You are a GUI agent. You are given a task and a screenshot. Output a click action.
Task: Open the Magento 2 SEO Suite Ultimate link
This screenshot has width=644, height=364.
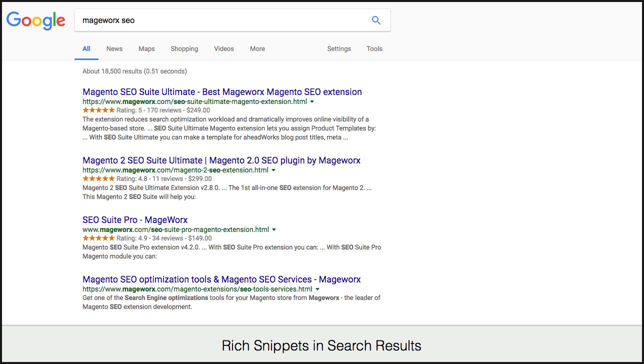(221, 160)
